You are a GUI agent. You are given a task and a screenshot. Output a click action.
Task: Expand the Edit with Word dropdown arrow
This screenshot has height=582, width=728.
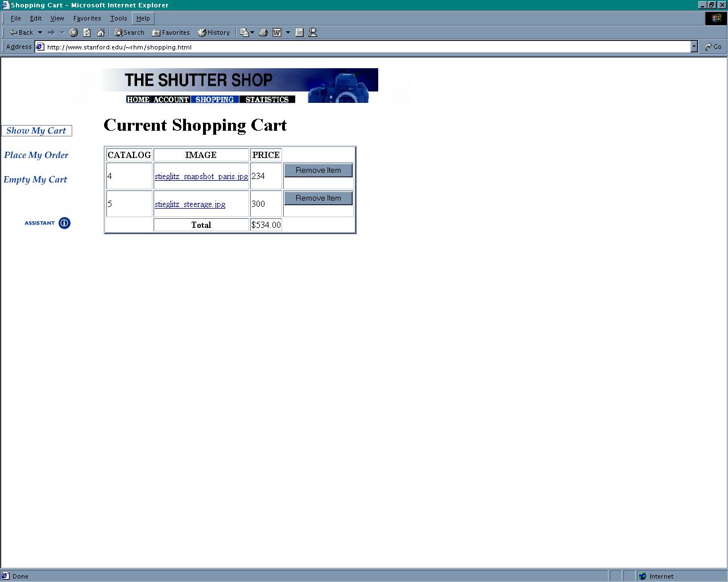[288, 32]
